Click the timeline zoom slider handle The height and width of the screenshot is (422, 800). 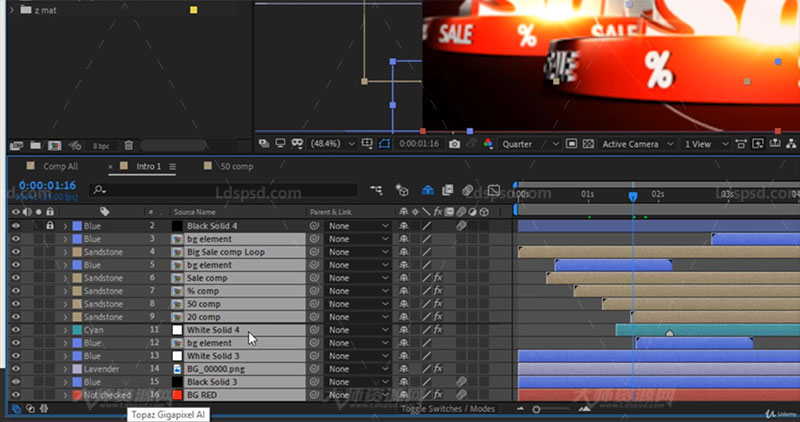point(536,409)
